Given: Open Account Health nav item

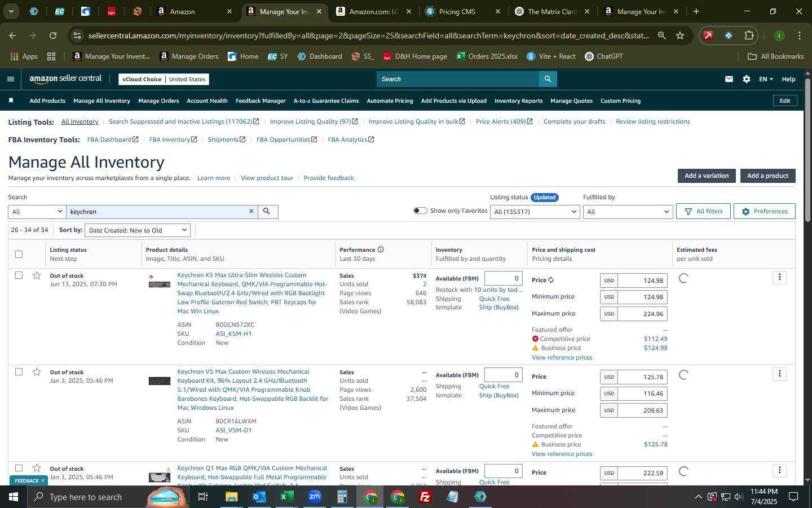Looking at the screenshot, I should (207, 100).
